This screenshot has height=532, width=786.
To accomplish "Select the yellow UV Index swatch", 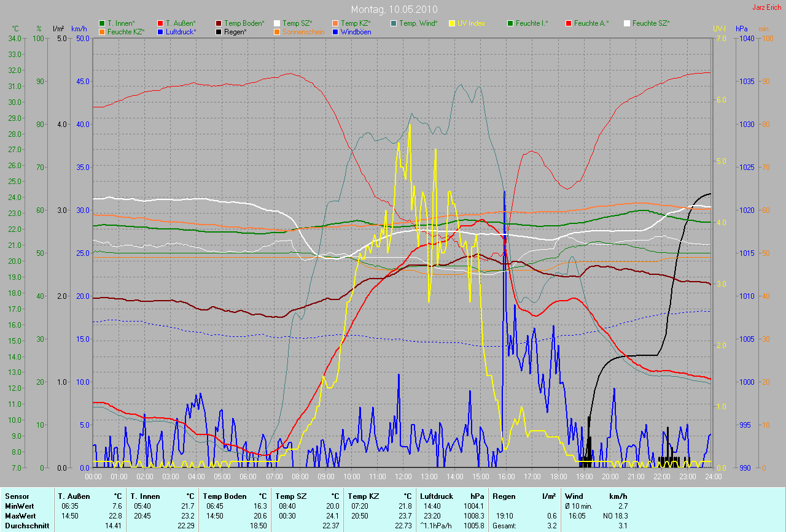I will 453,23.
